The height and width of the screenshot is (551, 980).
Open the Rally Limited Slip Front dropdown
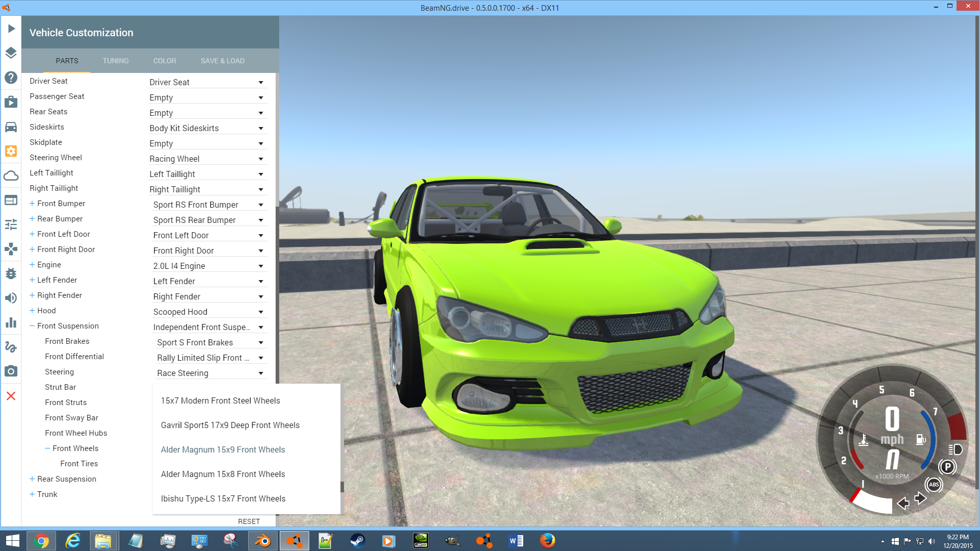(211, 358)
